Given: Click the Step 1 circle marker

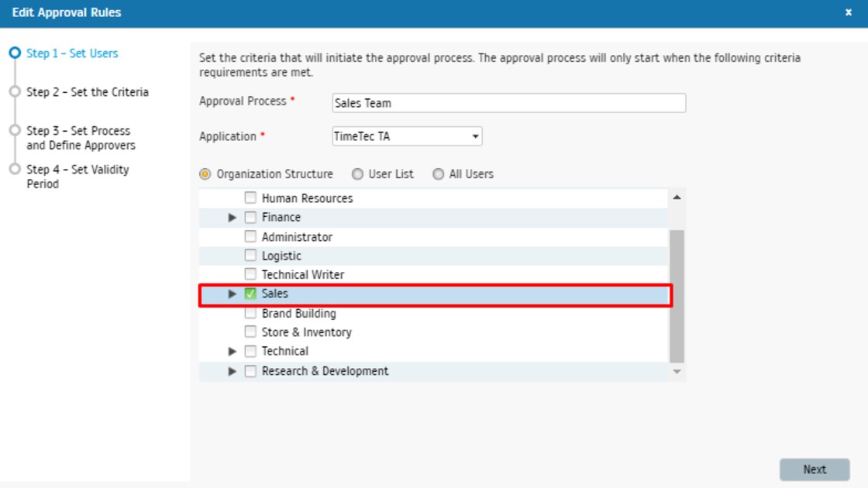Looking at the screenshot, I should [14, 53].
